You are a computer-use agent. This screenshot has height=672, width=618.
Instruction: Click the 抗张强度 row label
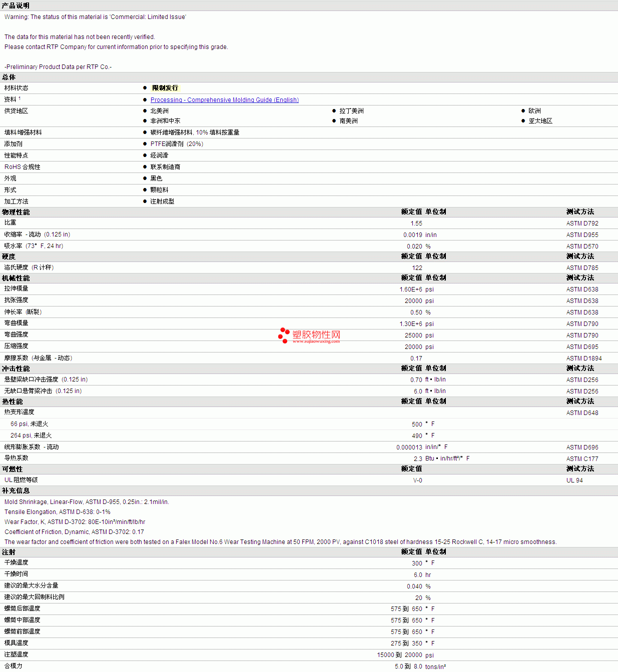(17, 300)
